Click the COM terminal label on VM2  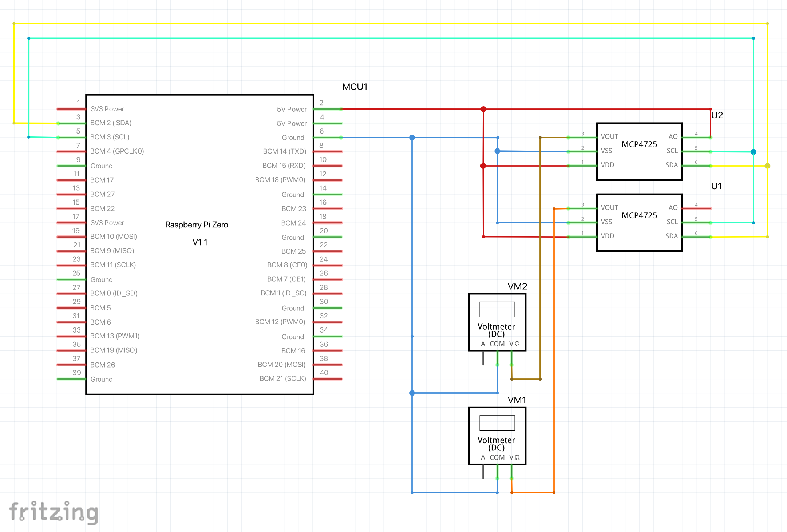coord(497,344)
